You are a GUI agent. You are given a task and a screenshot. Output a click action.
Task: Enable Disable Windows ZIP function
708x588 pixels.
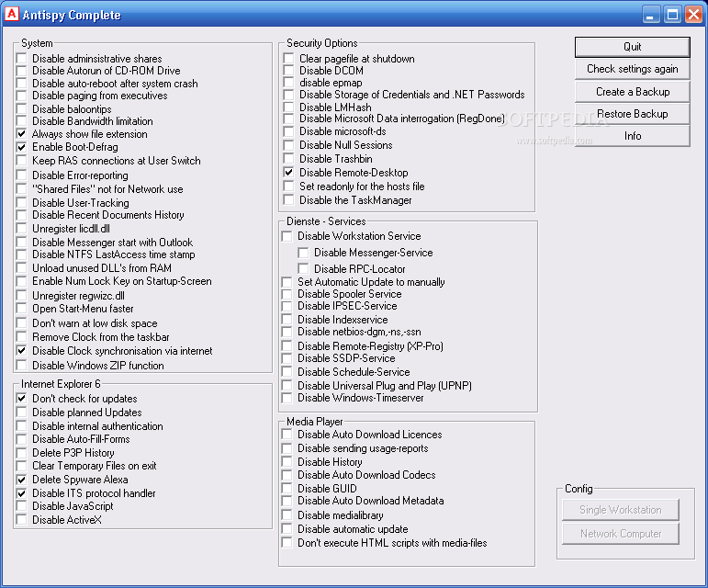(x=21, y=365)
